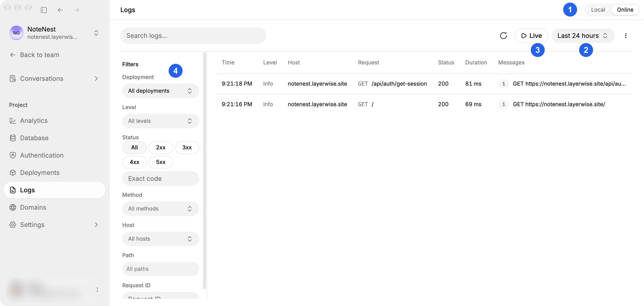This screenshot has height=306, width=644.
Task: Go back with the left arrow
Action: (x=60, y=10)
